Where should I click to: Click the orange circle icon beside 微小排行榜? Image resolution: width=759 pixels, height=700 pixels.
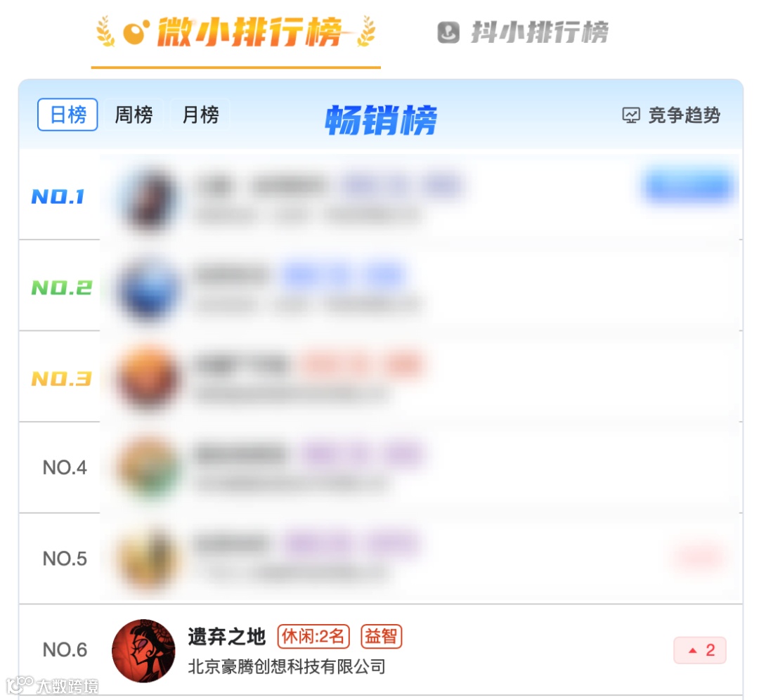(x=136, y=32)
